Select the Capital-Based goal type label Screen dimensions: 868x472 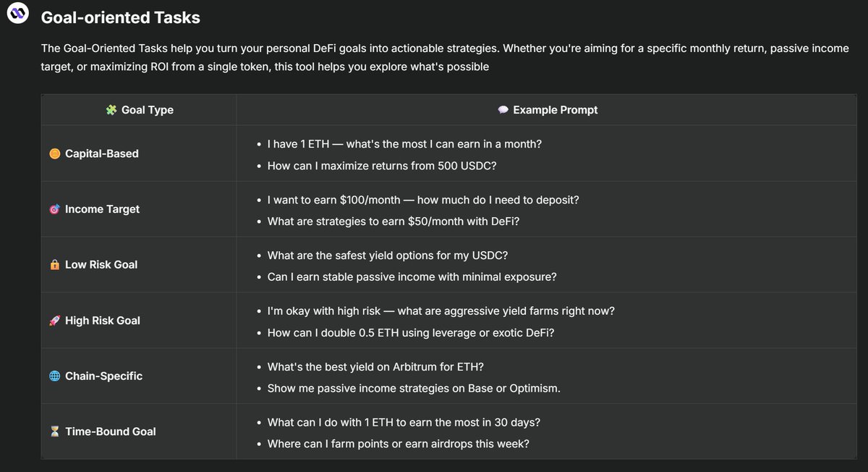[102, 153]
